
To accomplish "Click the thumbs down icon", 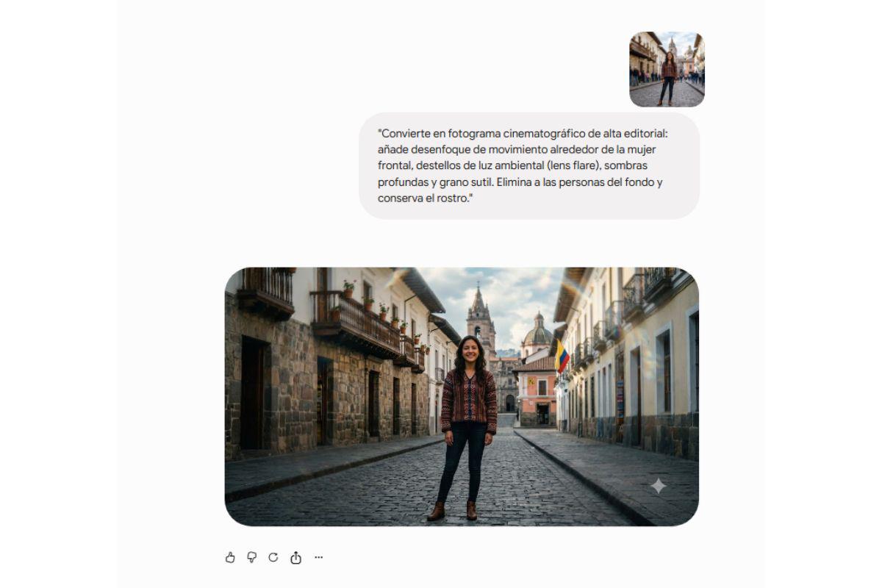I will tap(252, 558).
